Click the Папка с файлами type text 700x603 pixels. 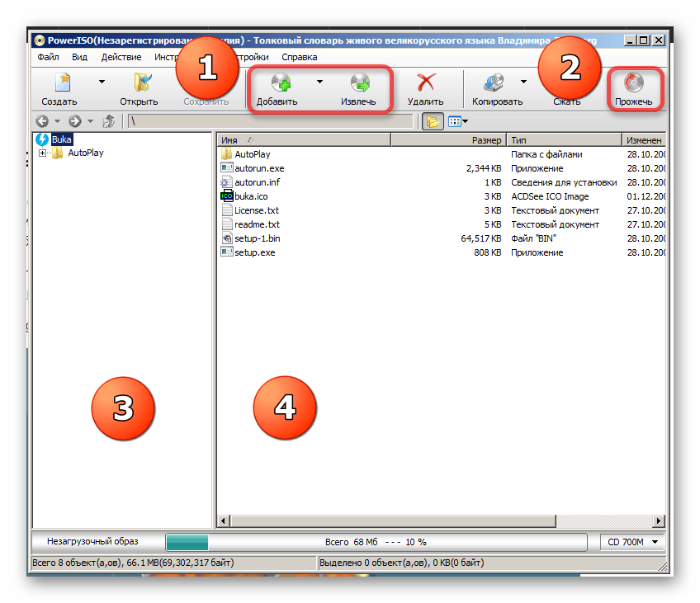click(x=546, y=155)
